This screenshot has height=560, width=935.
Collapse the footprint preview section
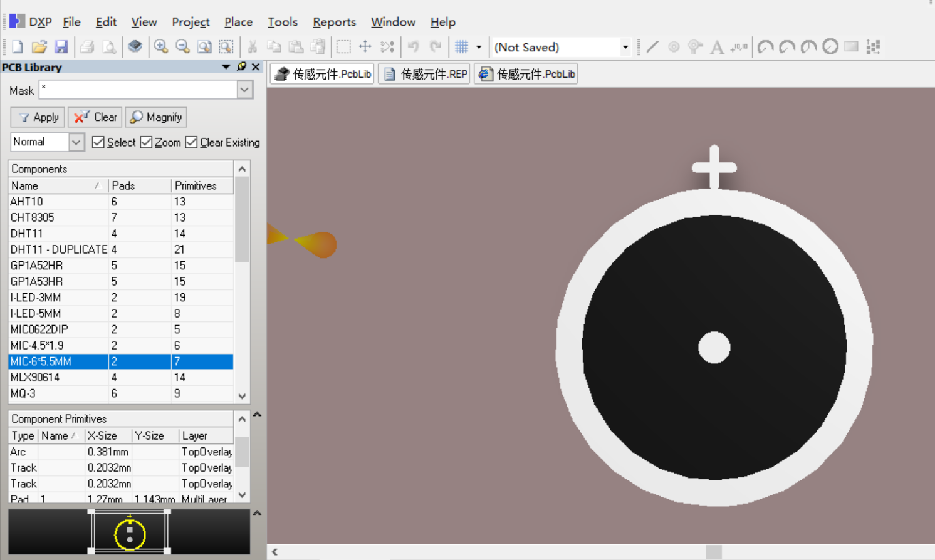(x=257, y=513)
